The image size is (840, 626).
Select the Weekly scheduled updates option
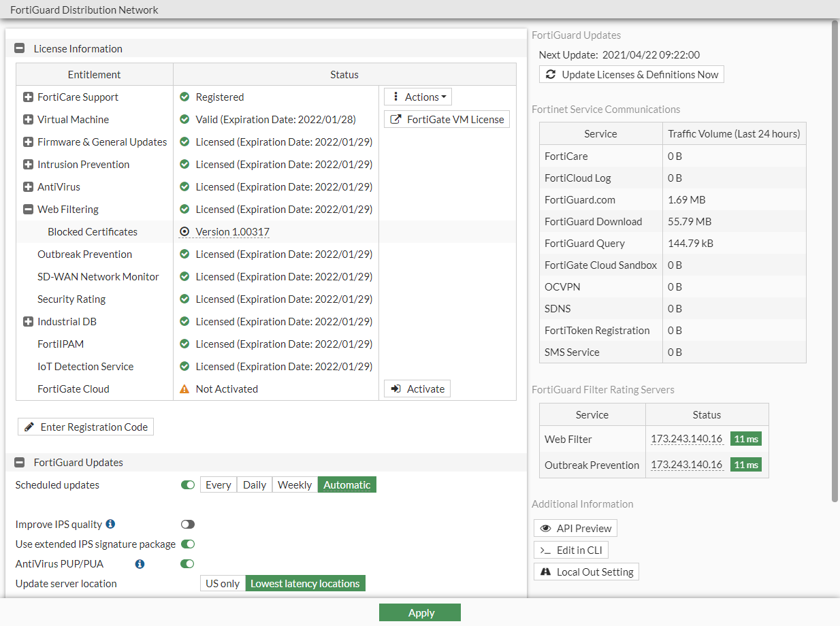[x=294, y=484]
